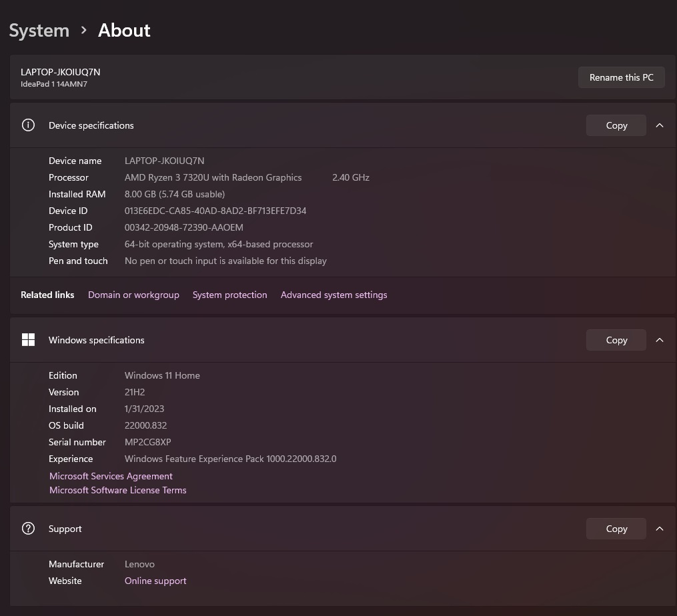Click the Device specifications heading
This screenshot has width=677, height=616.
[91, 125]
